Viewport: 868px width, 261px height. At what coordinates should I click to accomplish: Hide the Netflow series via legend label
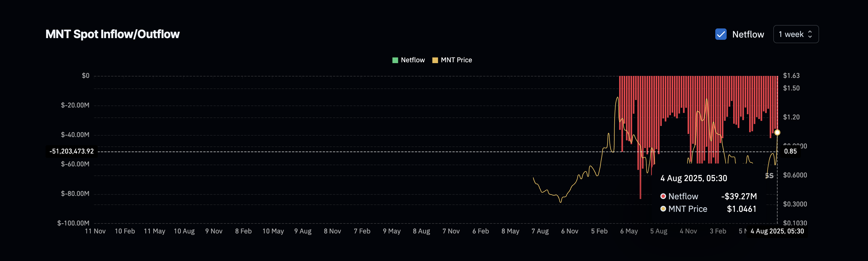(x=412, y=60)
